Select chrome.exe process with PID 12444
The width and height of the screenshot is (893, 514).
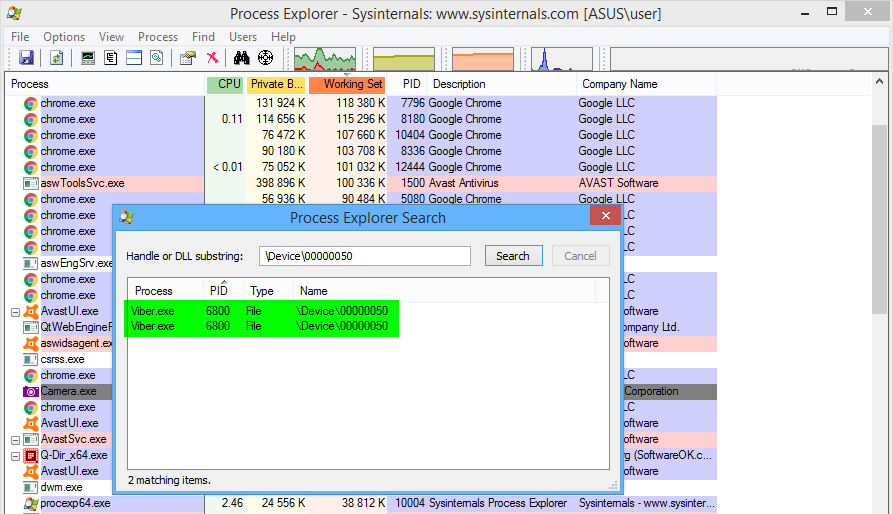coord(361,167)
